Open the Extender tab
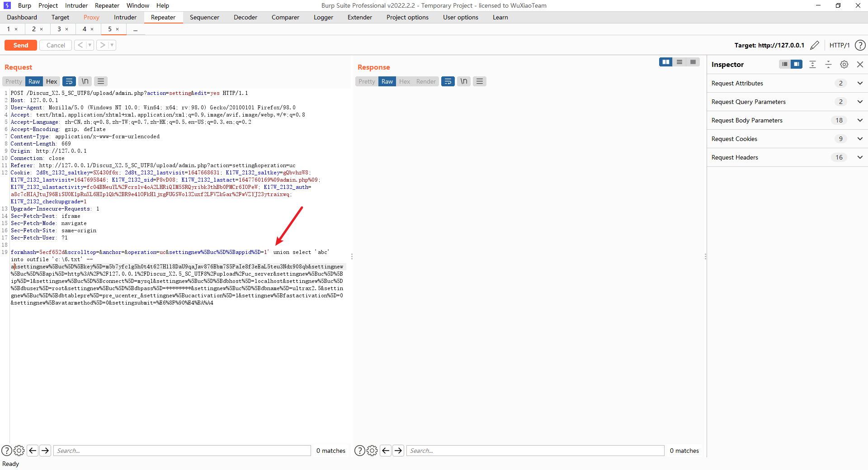Screen dimensions: 868x470 coord(360,17)
